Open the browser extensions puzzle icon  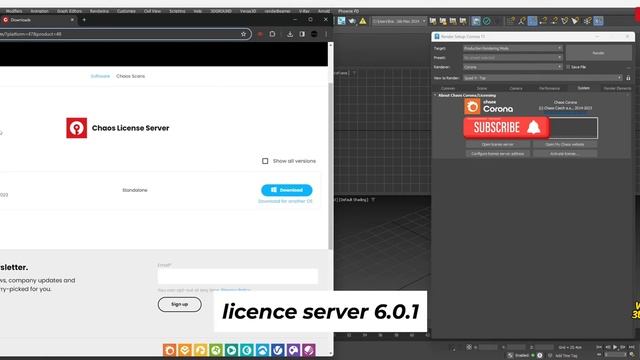(272, 34)
